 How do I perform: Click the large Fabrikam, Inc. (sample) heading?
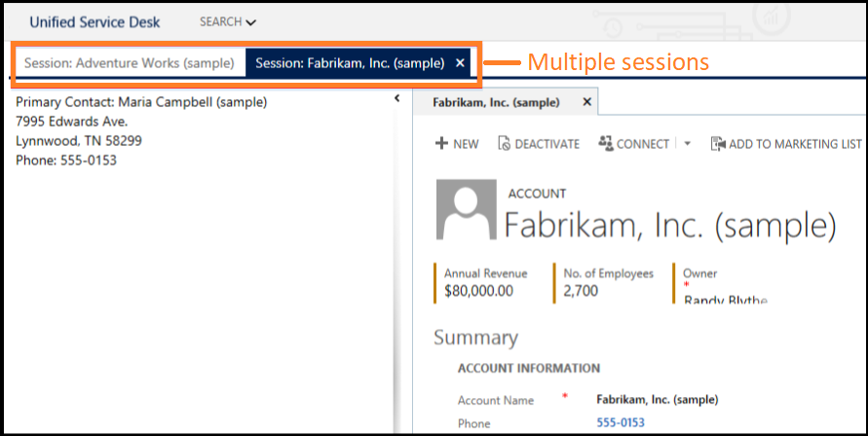click(670, 225)
